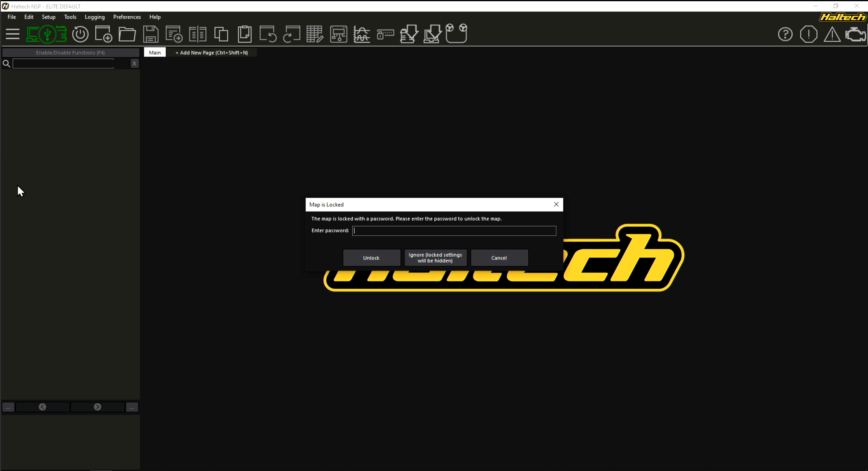Click the Haltech logo top right

point(842,17)
